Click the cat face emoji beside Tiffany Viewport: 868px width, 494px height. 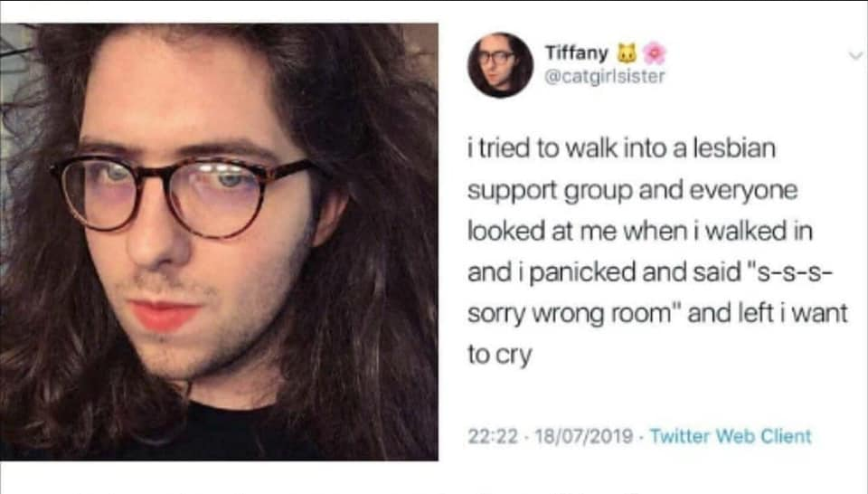(x=626, y=53)
